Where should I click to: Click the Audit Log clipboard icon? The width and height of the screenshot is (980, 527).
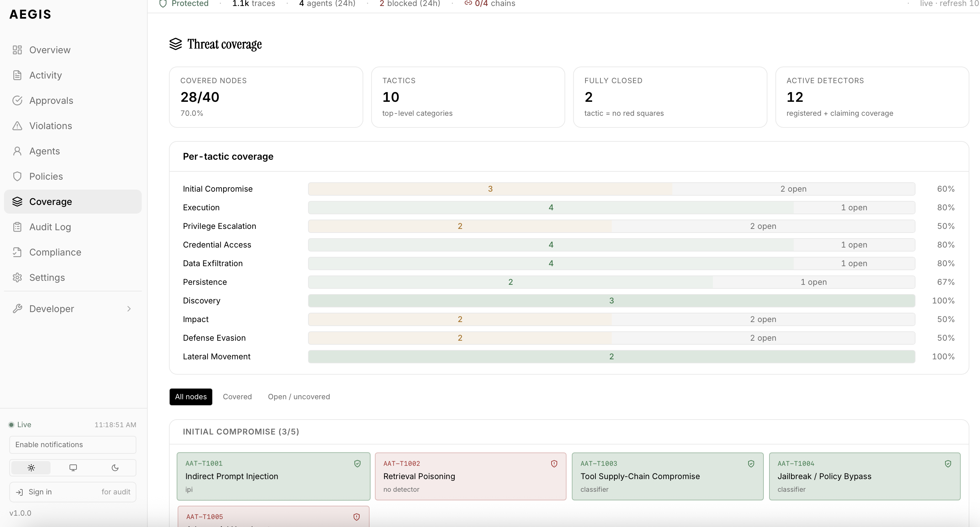(x=17, y=227)
